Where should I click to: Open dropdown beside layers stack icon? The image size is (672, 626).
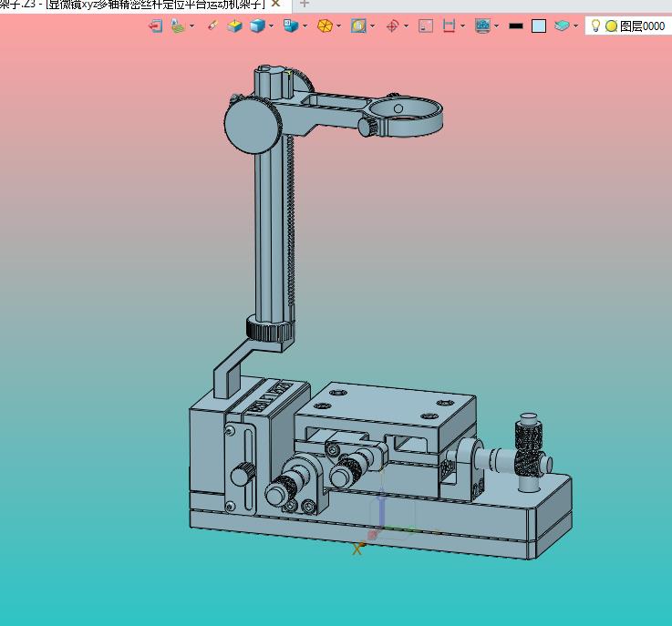(x=575, y=26)
